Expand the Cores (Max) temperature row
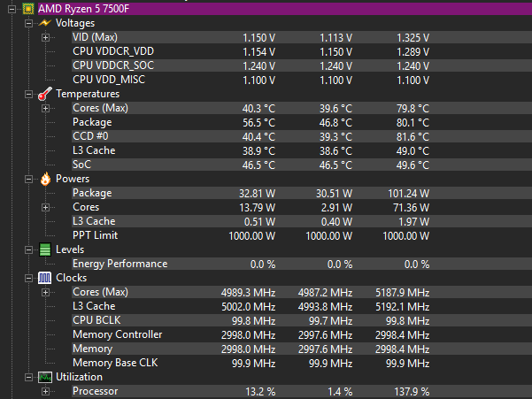532x399 pixels. click(45, 108)
